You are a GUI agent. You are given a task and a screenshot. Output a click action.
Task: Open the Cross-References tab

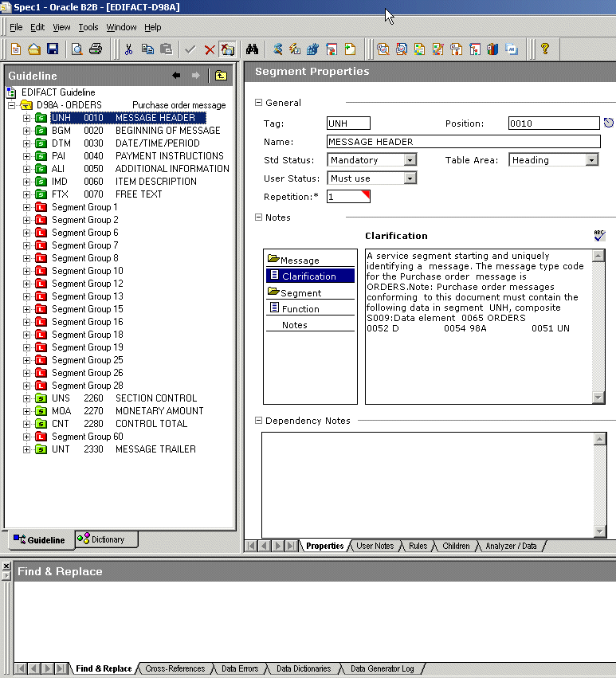pyautogui.click(x=175, y=668)
